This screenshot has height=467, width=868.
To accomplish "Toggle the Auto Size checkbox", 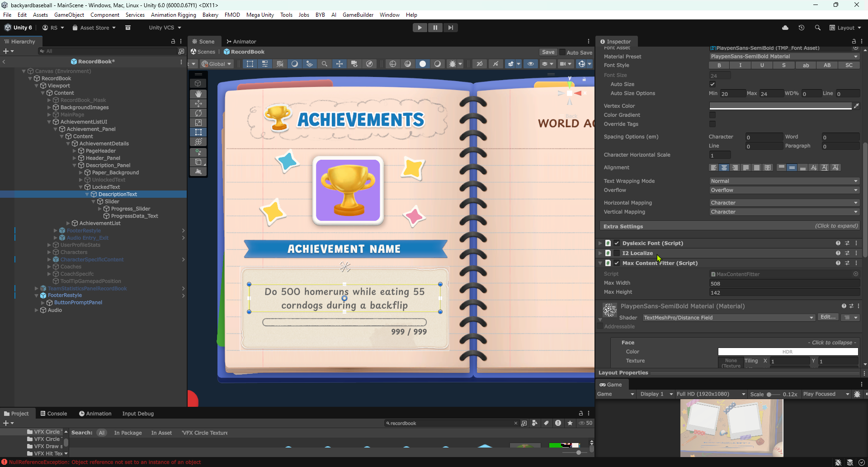I will click(712, 84).
